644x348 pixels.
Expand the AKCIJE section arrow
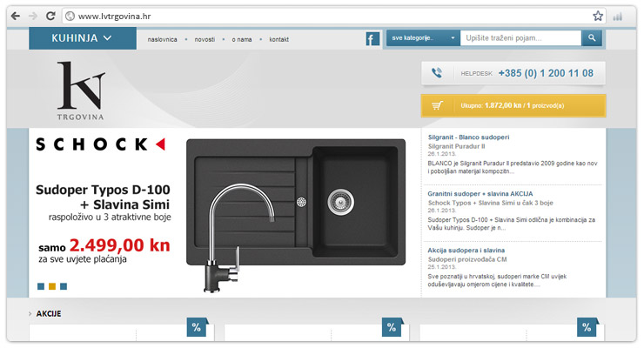[x=30, y=313]
